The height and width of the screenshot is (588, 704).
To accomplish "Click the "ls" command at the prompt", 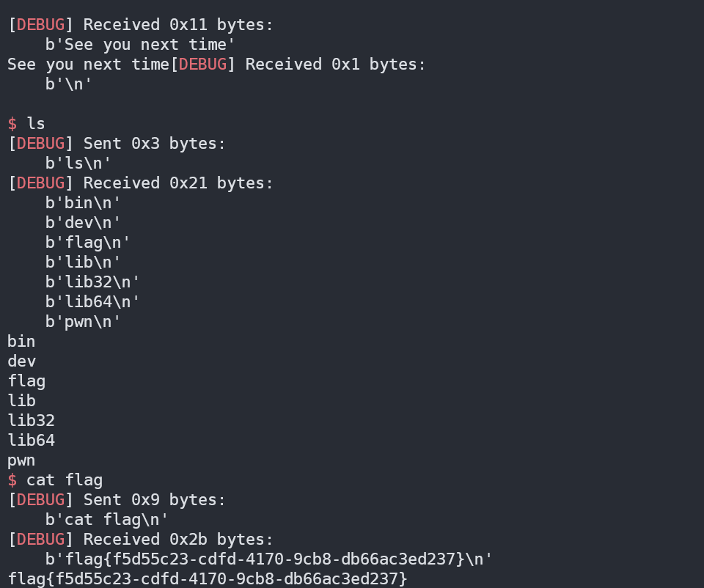I will (36, 123).
